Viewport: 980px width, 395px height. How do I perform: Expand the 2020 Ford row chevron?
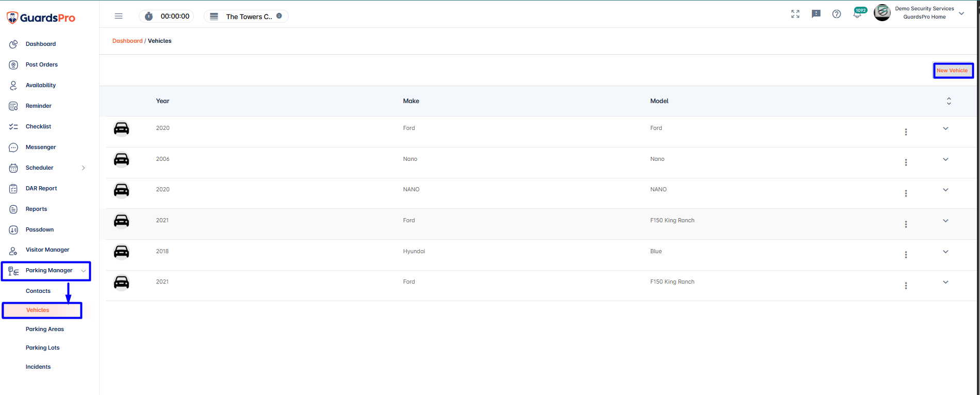pyautogui.click(x=945, y=128)
